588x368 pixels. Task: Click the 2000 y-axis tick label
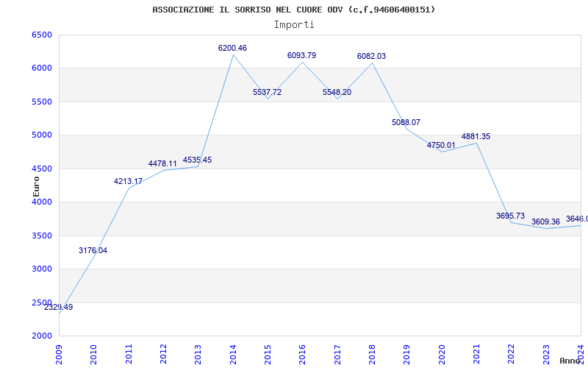point(42,336)
